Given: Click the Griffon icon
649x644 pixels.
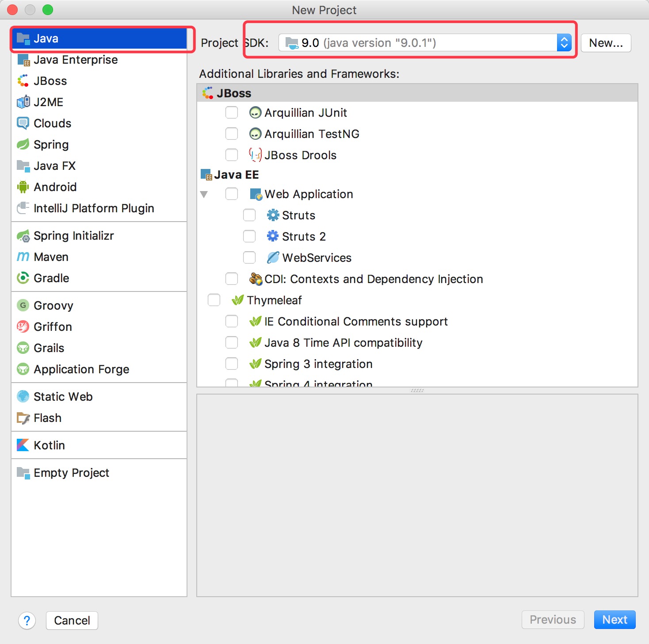Looking at the screenshot, I should tap(23, 327).
